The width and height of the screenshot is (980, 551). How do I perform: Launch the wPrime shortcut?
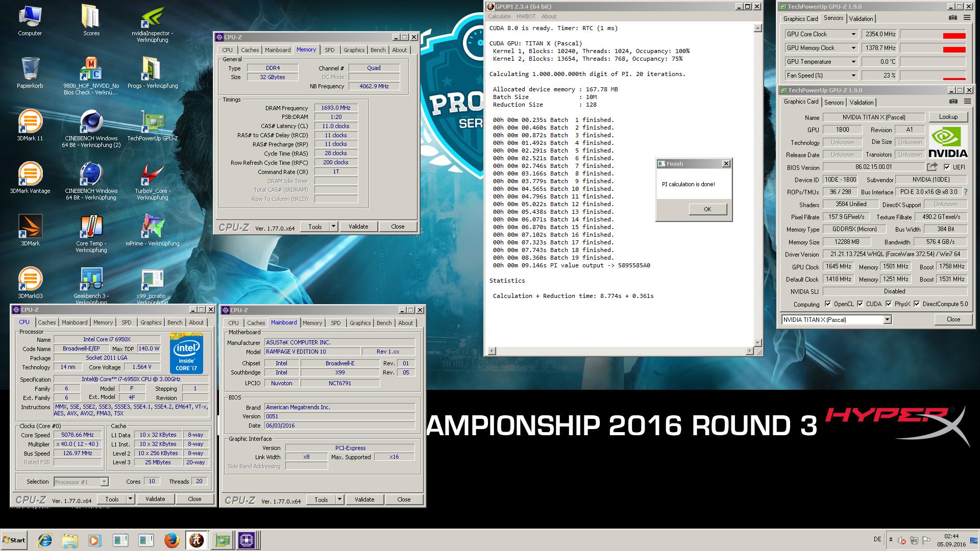click(153, 231)
